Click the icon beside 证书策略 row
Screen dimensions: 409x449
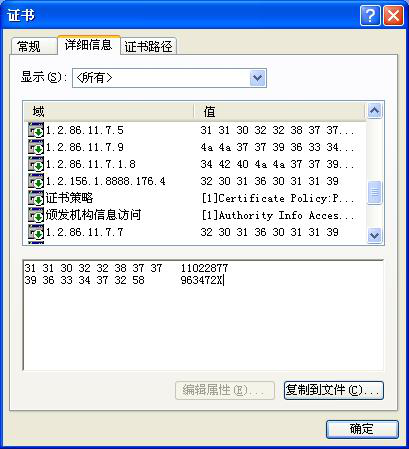coord(36,198)
